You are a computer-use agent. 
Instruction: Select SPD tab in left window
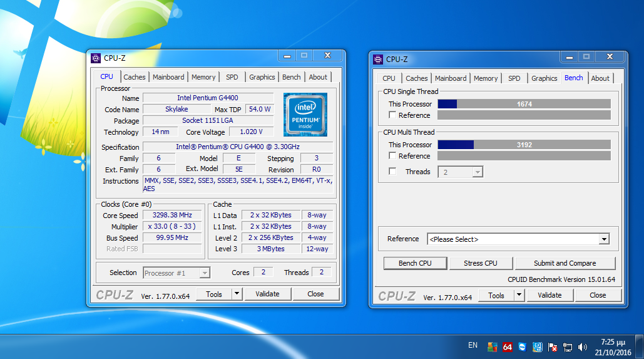232,77
